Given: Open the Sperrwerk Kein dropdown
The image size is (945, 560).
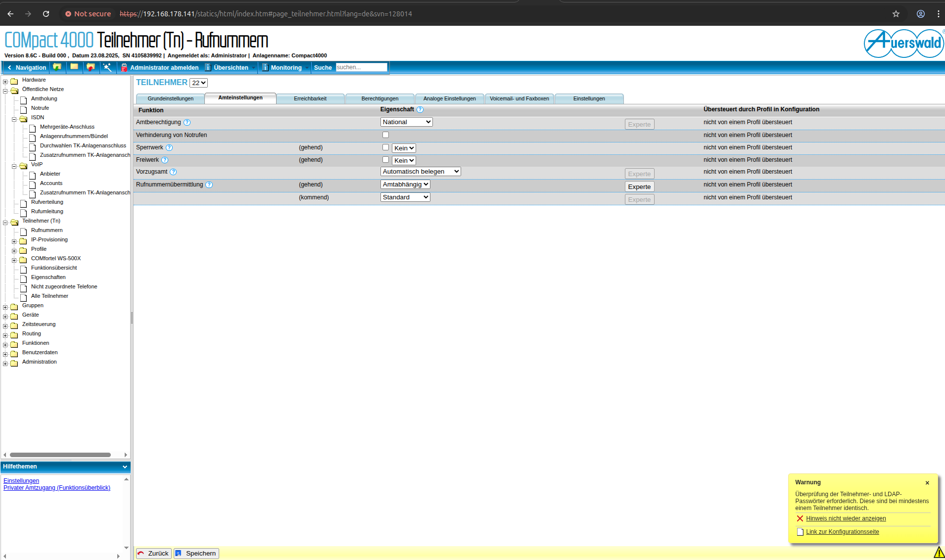Looking at the screenshot, I should pos(404,148).
